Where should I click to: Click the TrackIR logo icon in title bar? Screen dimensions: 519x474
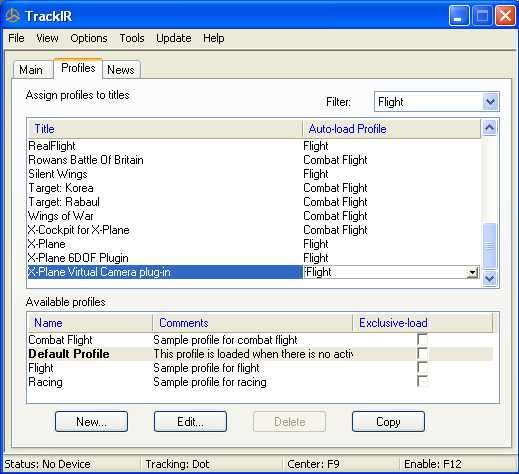point(13,16)
